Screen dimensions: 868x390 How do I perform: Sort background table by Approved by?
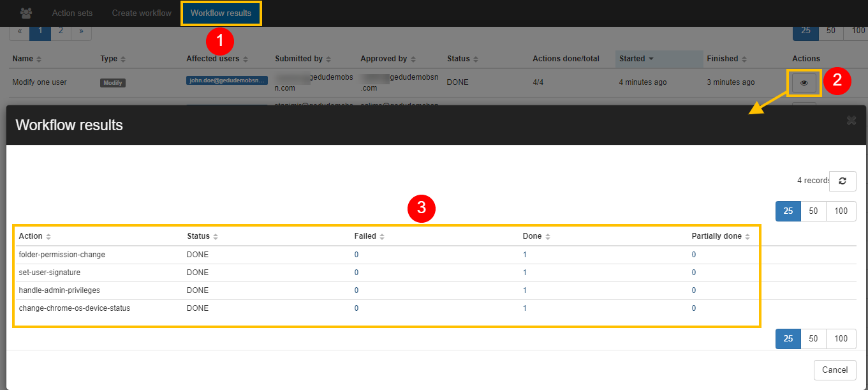[388, 59]
